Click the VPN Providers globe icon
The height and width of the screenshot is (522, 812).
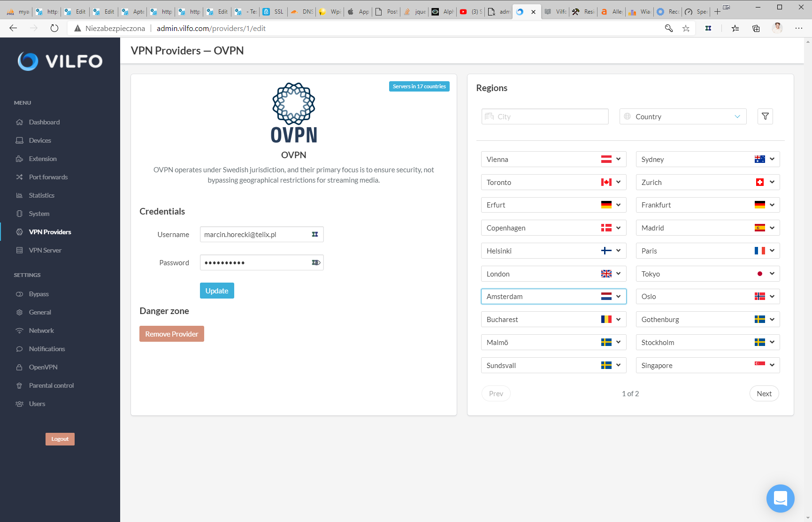pos(19,232)
